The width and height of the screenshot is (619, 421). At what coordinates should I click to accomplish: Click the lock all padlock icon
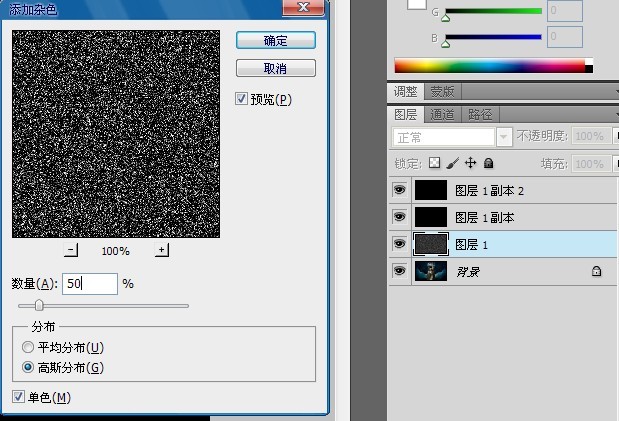pyautogui.click(x=488, y=163)
